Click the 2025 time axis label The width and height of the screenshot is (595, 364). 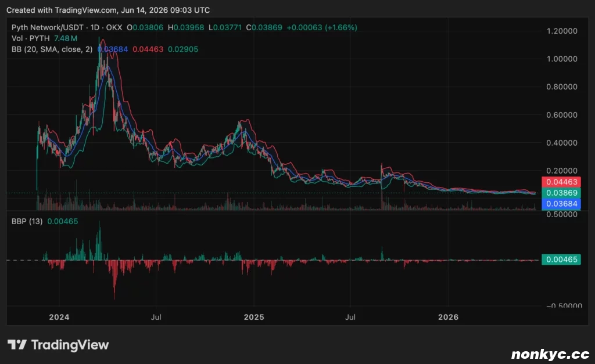click(254, 317)
